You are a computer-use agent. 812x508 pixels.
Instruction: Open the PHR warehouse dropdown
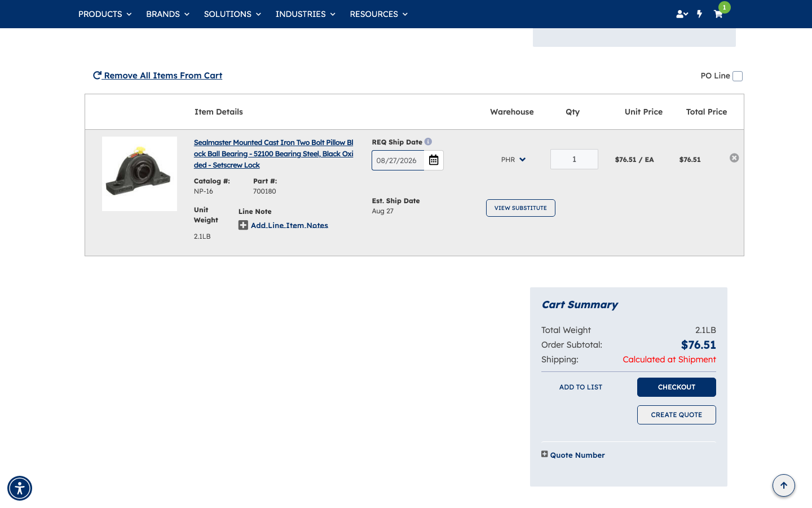tap(514, 160)
